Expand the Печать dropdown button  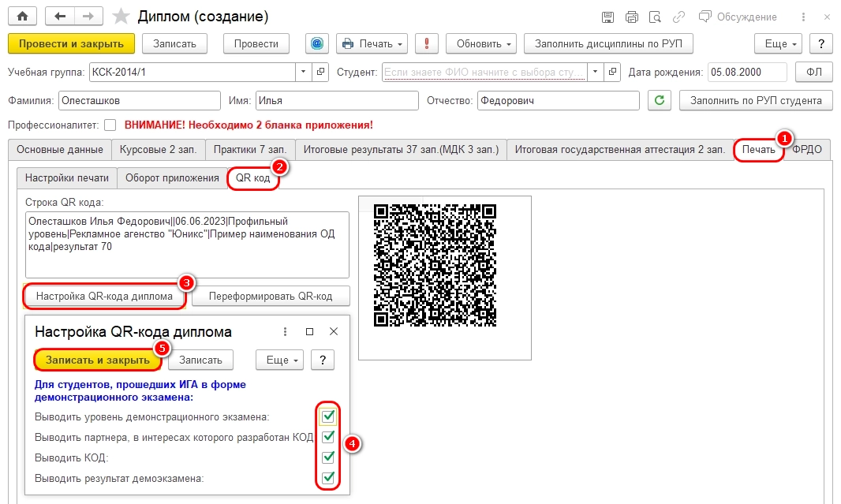click(372, 43)
